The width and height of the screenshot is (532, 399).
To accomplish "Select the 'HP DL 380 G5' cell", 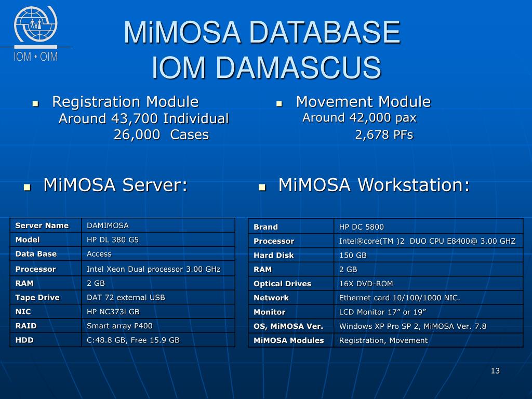I will tap(158, 240).
